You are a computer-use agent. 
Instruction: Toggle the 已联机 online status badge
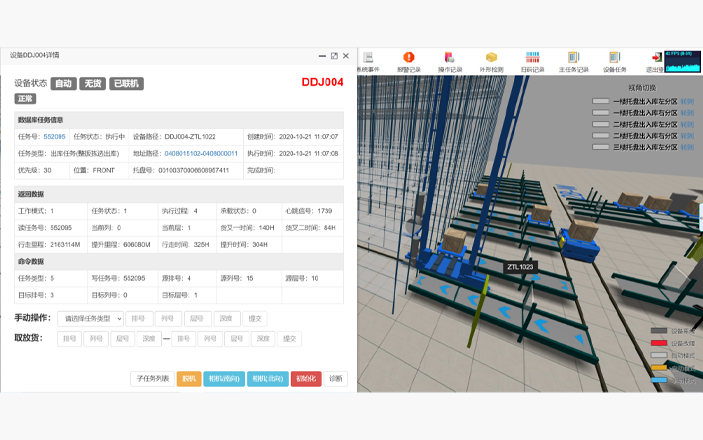pyautogui.click(x=126, y=84)
